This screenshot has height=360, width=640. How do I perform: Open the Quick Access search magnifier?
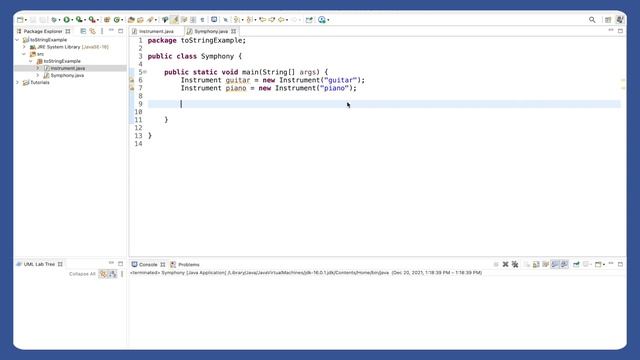coord(592,20)
